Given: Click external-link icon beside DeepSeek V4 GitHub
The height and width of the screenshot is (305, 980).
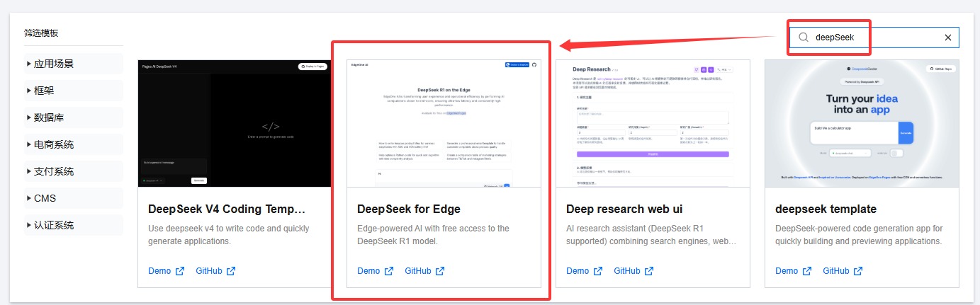Looking at the screenshot, I should pyautogui.click(x=231, y=271).
